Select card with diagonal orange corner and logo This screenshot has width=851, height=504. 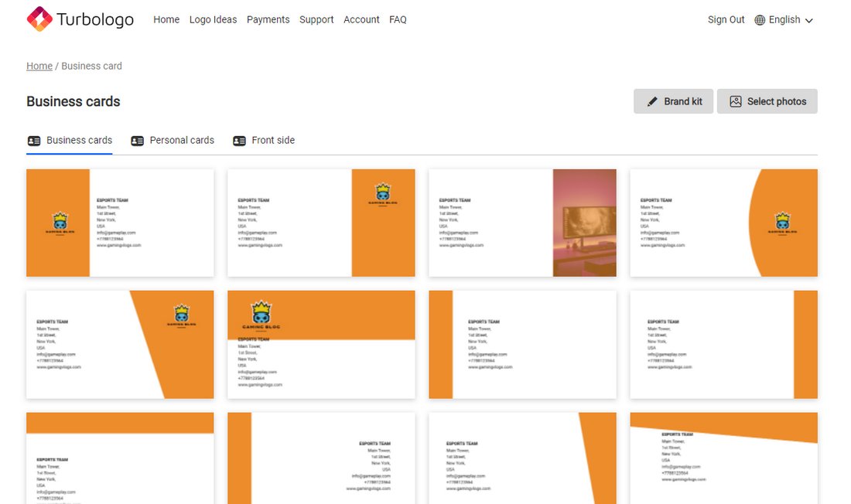[120, 345]
